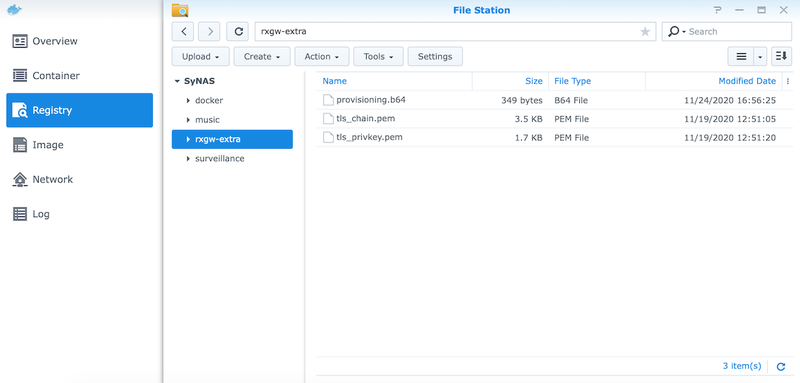Click the Image sidebar icon
This screenshot has width=800, height=383.
(20, 145)
